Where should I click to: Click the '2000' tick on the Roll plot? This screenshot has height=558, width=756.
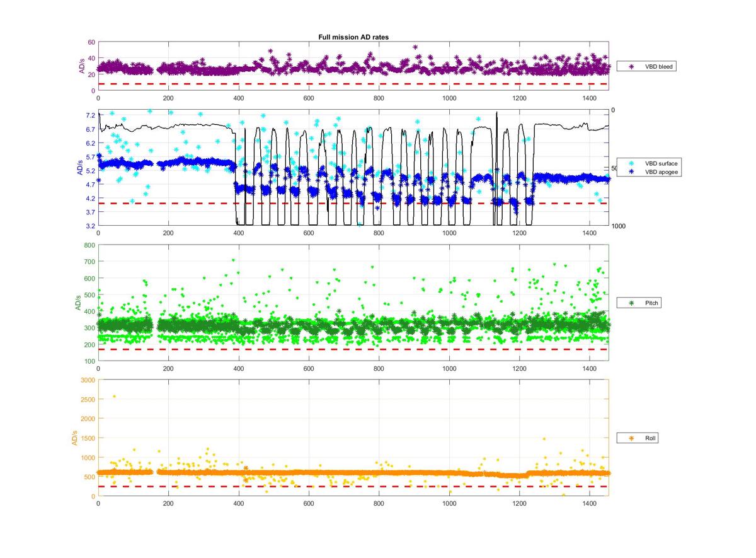point(88,419)
